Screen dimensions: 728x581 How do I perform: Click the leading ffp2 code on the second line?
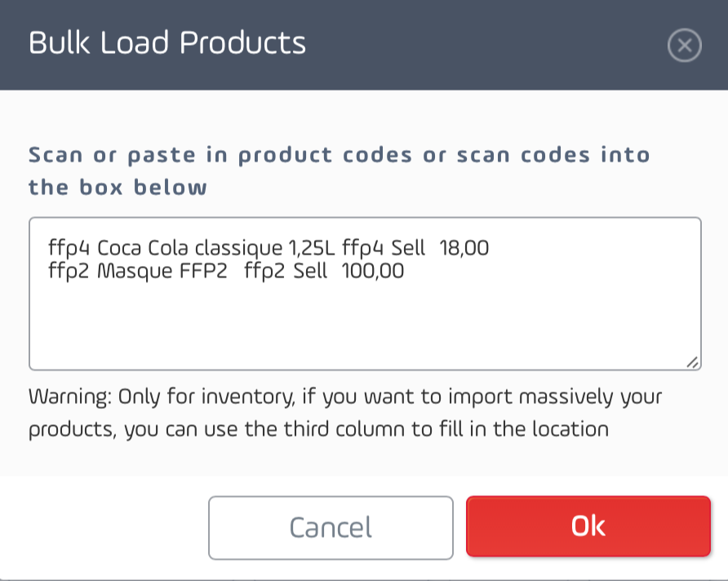coord(69,272)
